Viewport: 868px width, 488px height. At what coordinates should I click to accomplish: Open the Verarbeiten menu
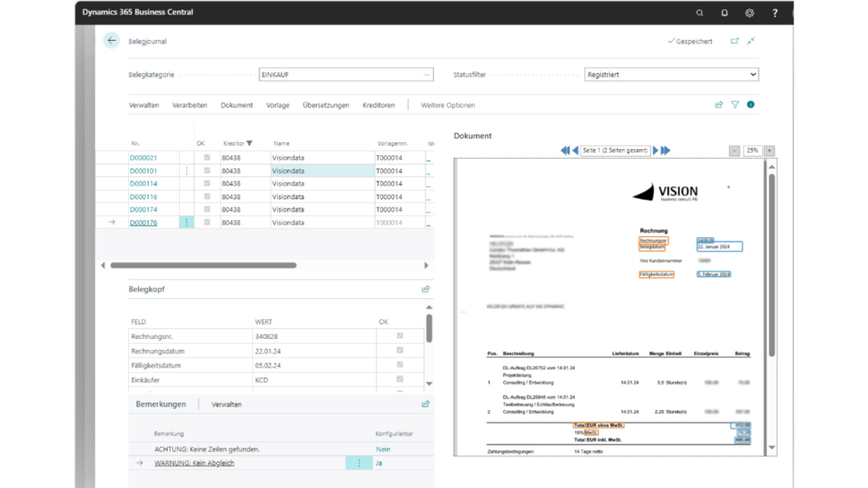[189, 105]
